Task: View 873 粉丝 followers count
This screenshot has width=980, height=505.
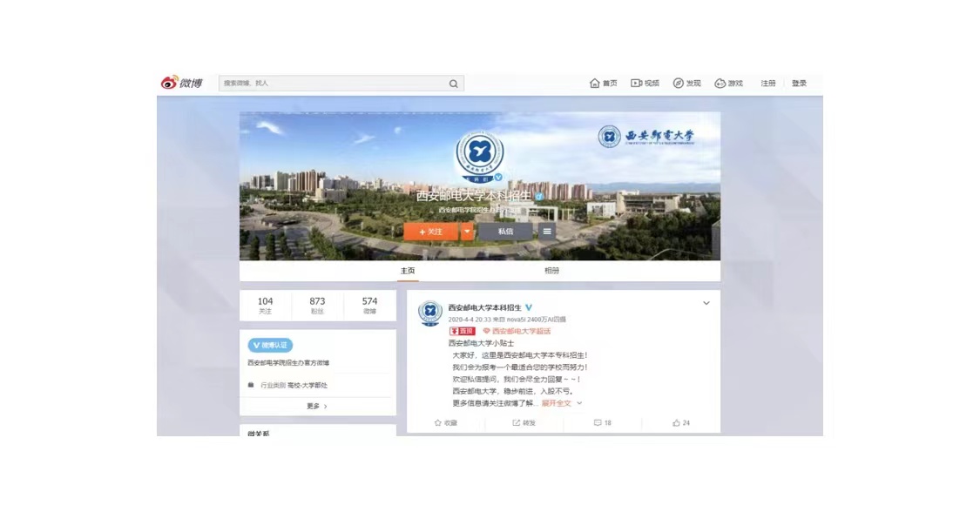Action: [x=317, y=306]
